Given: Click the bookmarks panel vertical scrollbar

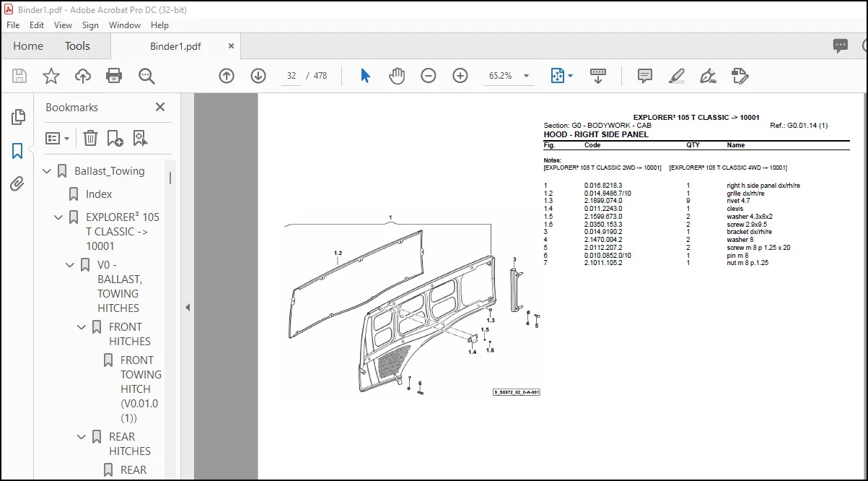Looking at the screenshot, I should [x=171, y=178].
